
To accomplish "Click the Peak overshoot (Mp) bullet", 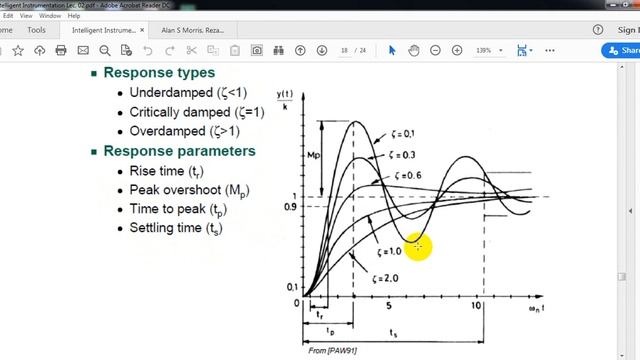I will [x=189, y=190].
